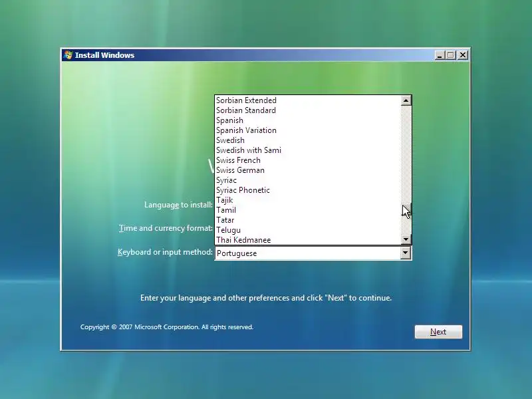The height and width of the screenshot is (399, 532).
Task: Click the list scrollbar down arrow
Action: click(406, 239)
